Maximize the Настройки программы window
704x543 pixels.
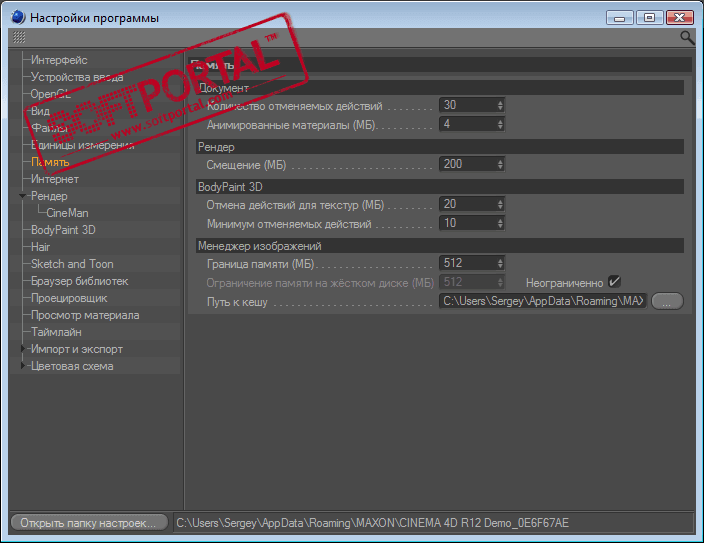649,18
